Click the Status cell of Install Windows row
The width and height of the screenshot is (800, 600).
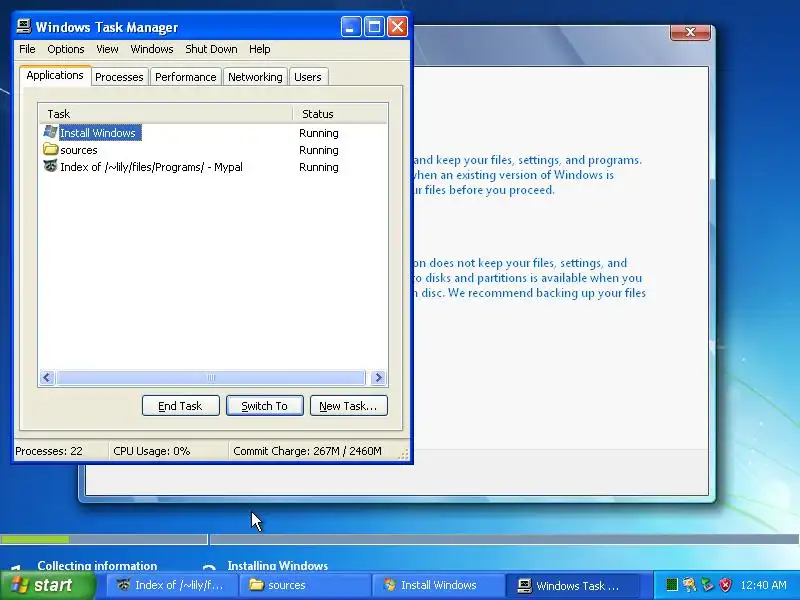(319, 133)
